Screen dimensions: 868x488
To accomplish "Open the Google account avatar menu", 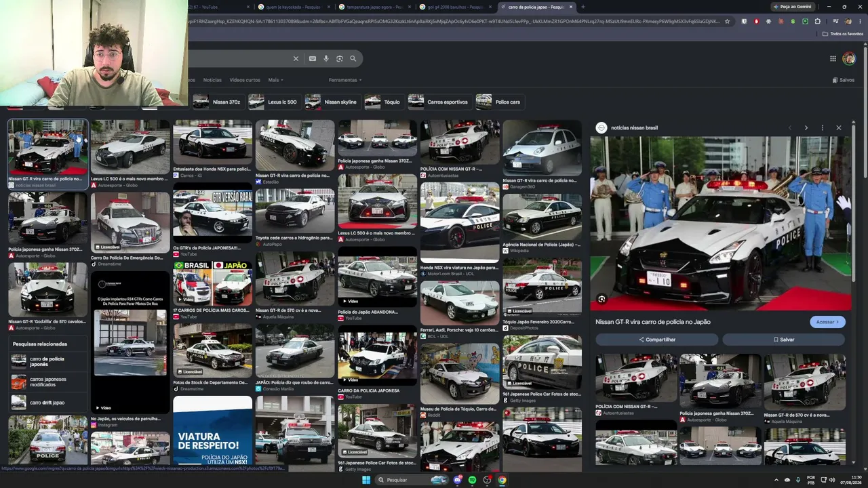I will click(x=849, y=59).
